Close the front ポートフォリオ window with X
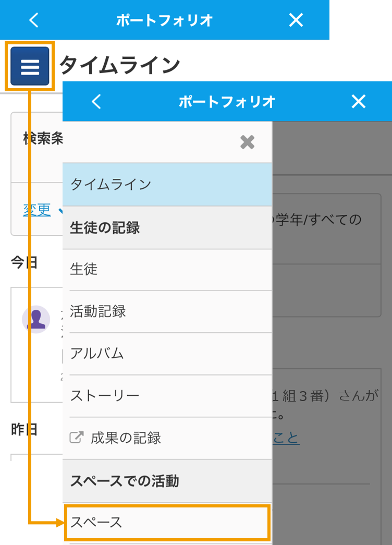Screen dimensions: 392x545 click(359, 102)
